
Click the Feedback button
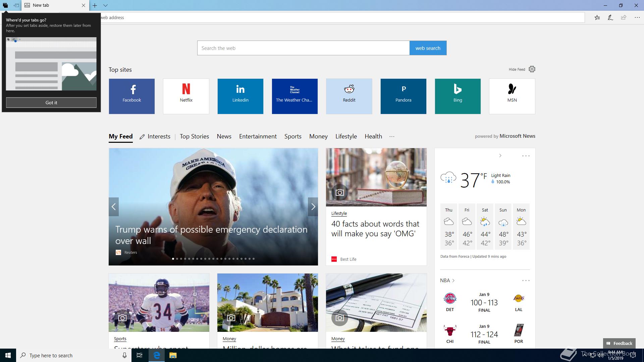pyautogui.click(x=619, y=343)
